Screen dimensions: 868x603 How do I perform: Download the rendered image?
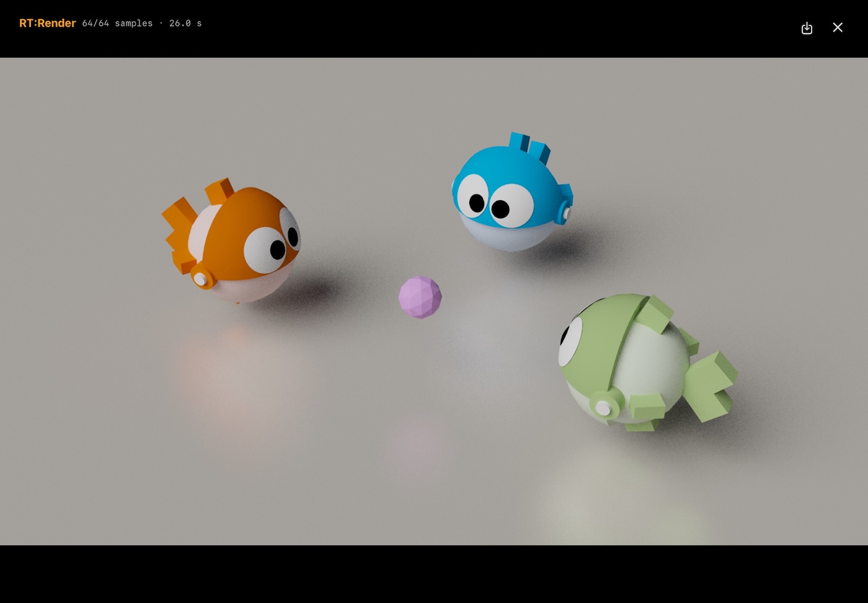(x=807, y=28)
